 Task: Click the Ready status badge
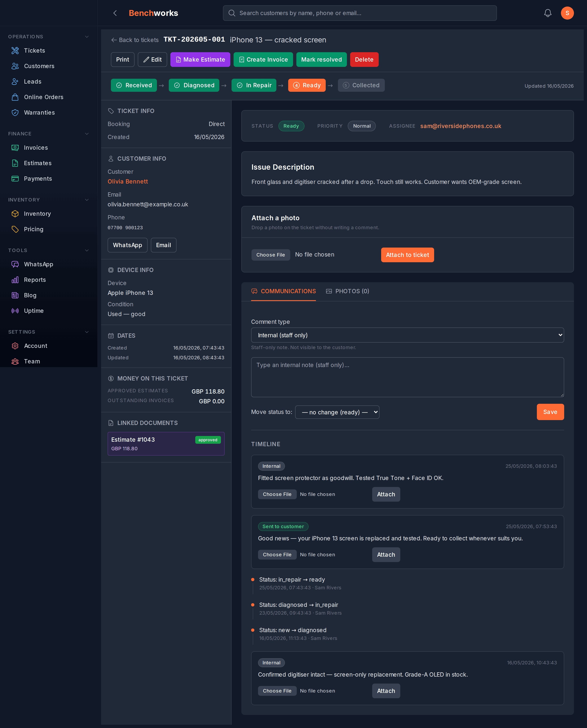tap(291, 126)
